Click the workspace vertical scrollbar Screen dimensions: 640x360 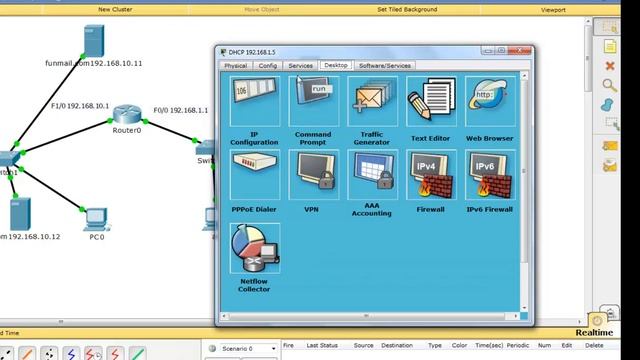tap(588, 57)
